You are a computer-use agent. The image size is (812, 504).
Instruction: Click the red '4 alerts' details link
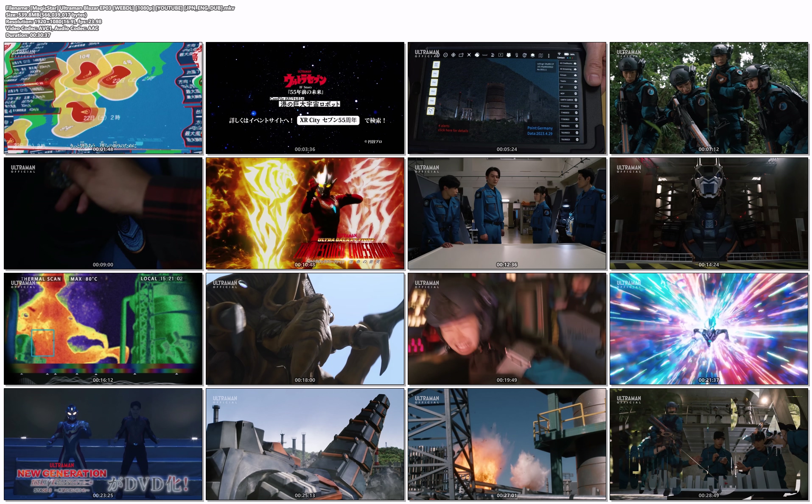[453, 129]
